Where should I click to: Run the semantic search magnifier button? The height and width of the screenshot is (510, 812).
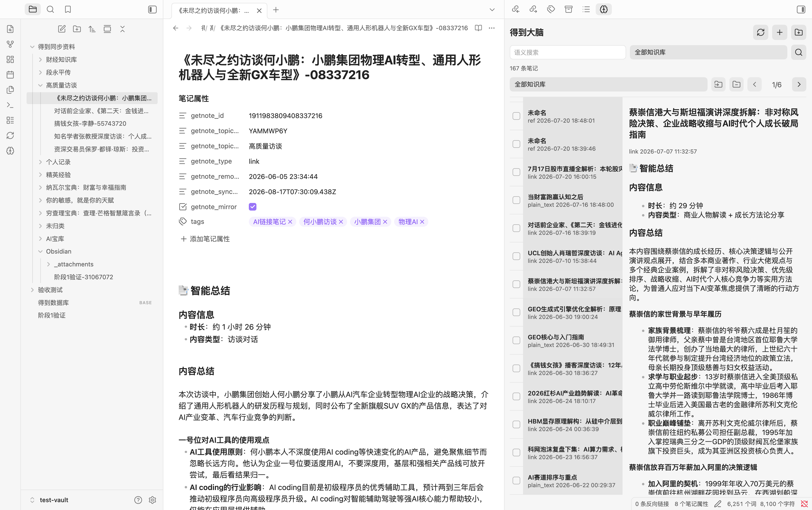coord(798,52)
